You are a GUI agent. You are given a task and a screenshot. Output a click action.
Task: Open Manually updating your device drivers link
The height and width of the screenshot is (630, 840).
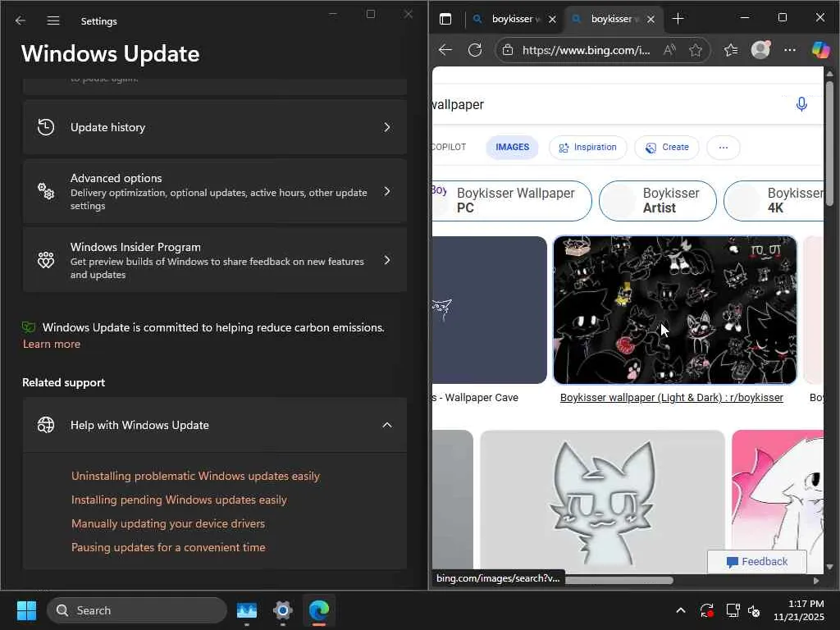pos(168,523)
